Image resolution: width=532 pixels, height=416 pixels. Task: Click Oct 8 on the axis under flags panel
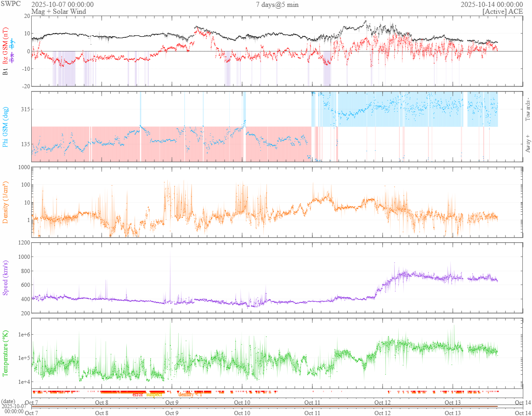pos(102,403)
